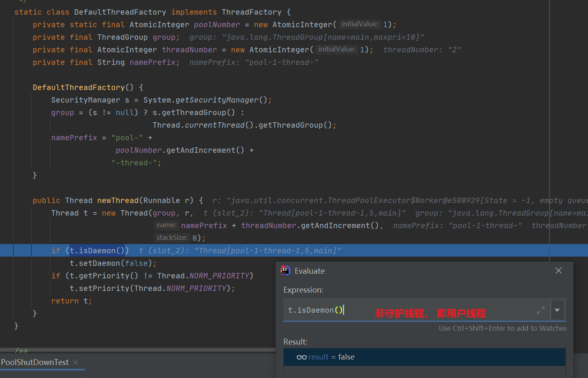588x378 pixels.
Task: Click the t.setPriority statement
Action: pos(153,288)
